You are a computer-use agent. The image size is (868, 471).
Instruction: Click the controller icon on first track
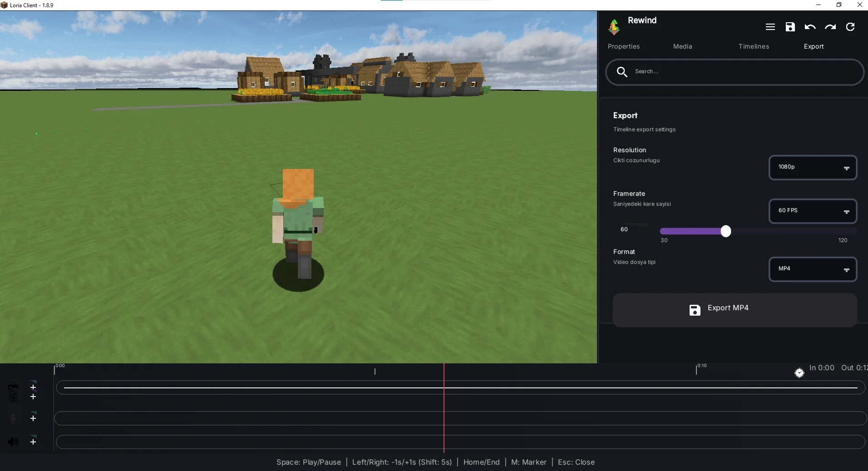(13, 387)
